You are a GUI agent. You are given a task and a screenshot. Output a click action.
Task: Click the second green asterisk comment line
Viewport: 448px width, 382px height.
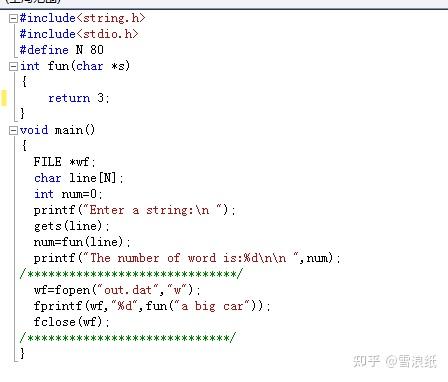pyautogui.click(x=128, y=338)
